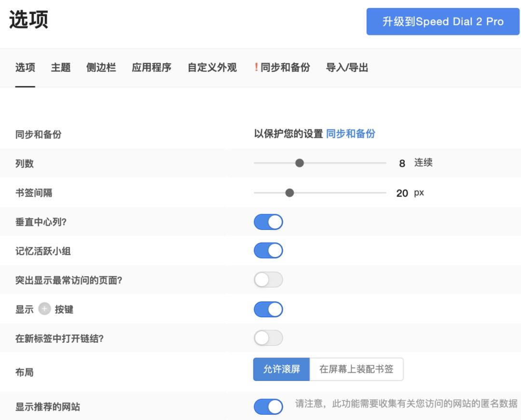Viewport: 521px width, 420px height.
Task: Click the 升级到Speed Dial 2 Pro button
Action: click(x=442, y=21)
